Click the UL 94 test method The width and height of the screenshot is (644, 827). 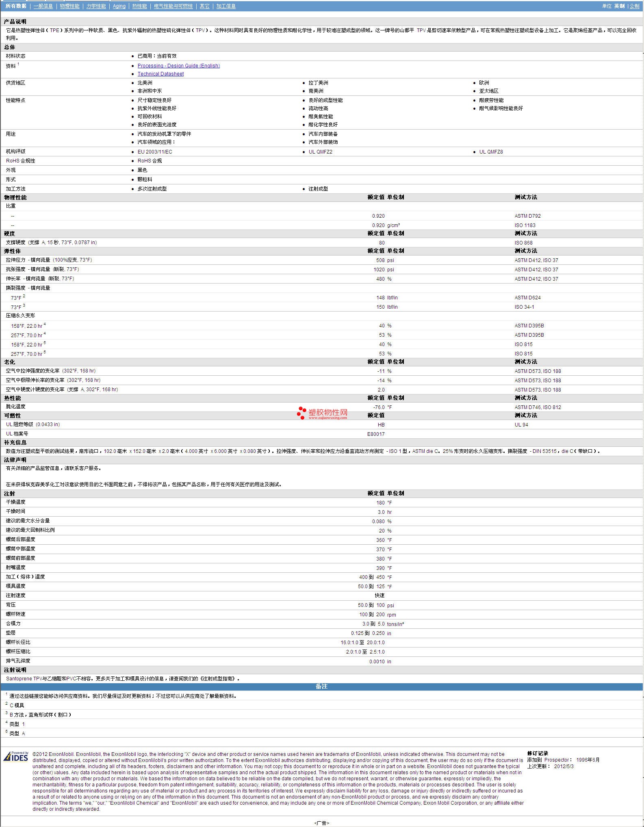click(x=521, y=425)
